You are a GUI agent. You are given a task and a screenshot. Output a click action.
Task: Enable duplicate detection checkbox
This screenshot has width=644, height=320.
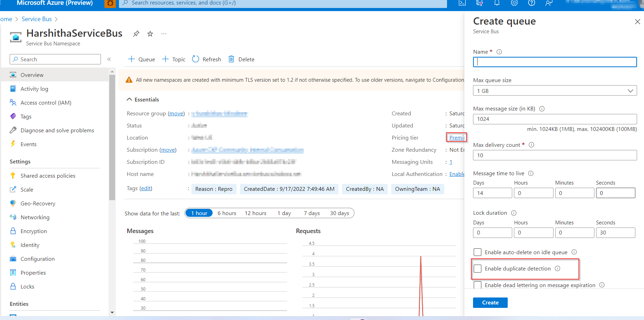click(478, 268)
